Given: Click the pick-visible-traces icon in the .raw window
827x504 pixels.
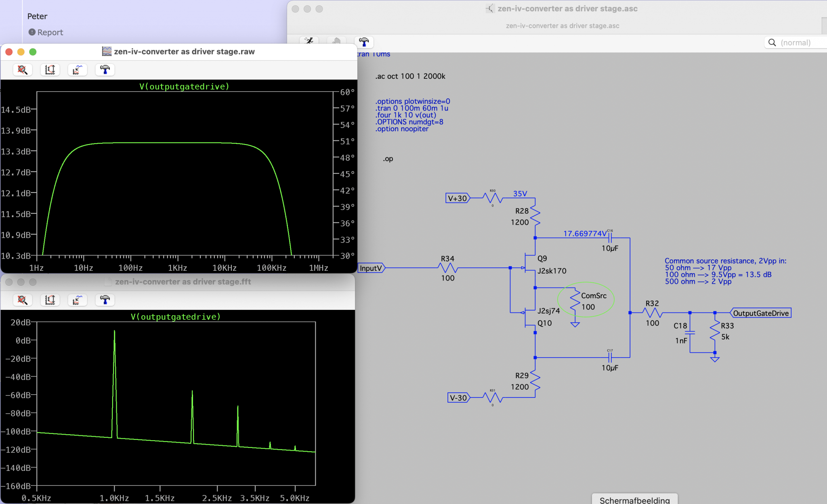Looking at the screenshot, I should (78, 70).
